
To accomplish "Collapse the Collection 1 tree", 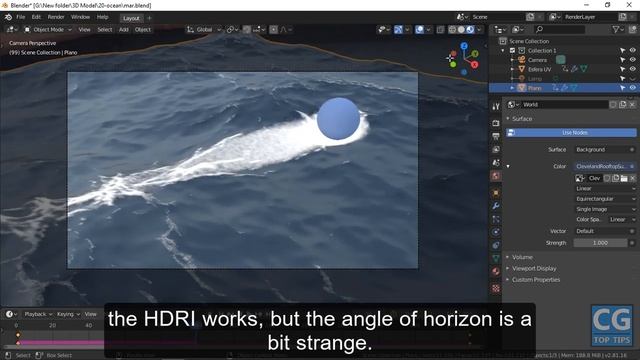I will pos(503,51).
